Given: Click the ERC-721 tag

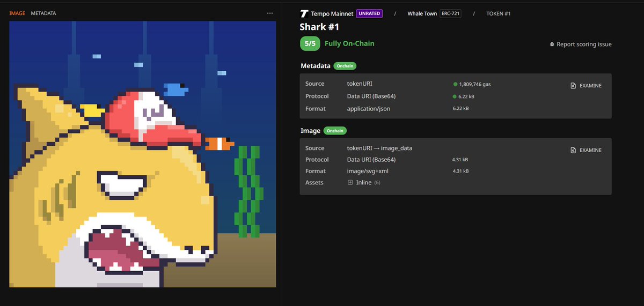Looking at the screenshot, I should (x=450, y=13).
